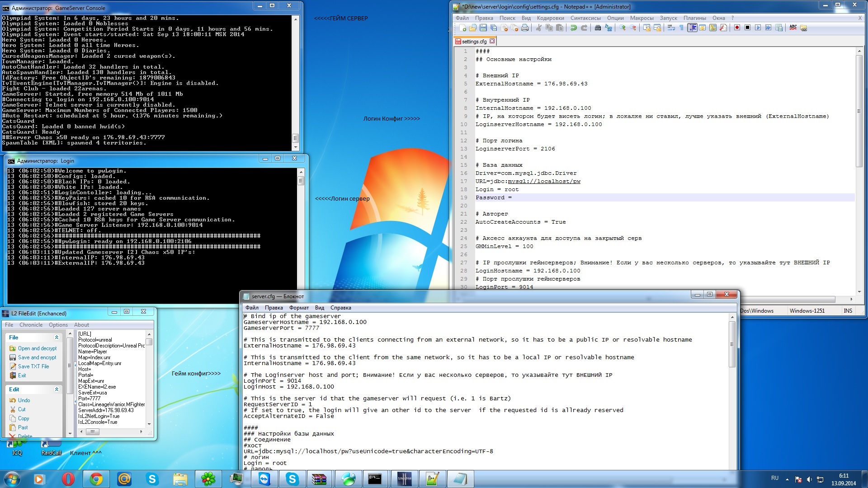Collapse the Edit section in L2 FileEdit
Image resolution: width=868 pixels, height=488 pixels.
point(57,389)
